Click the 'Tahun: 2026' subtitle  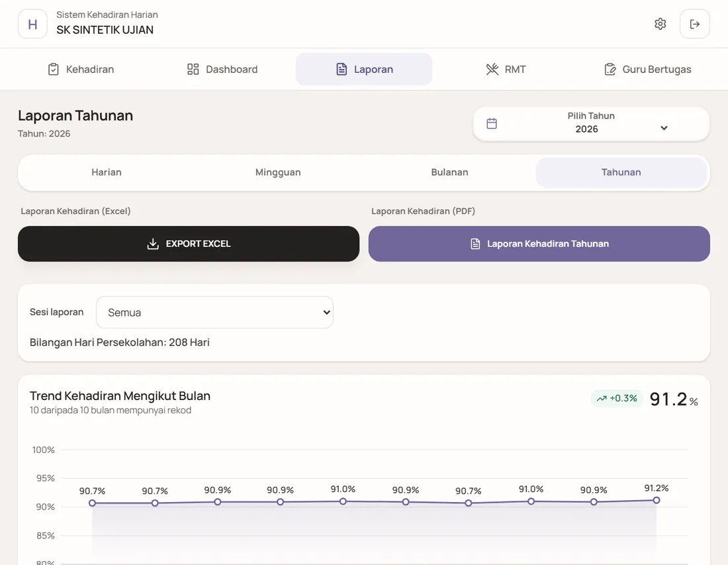pos(44,134)
